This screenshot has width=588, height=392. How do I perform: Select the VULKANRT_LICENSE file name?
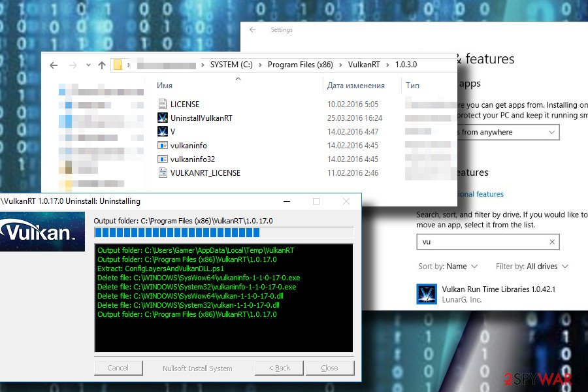tap(206, 173)
